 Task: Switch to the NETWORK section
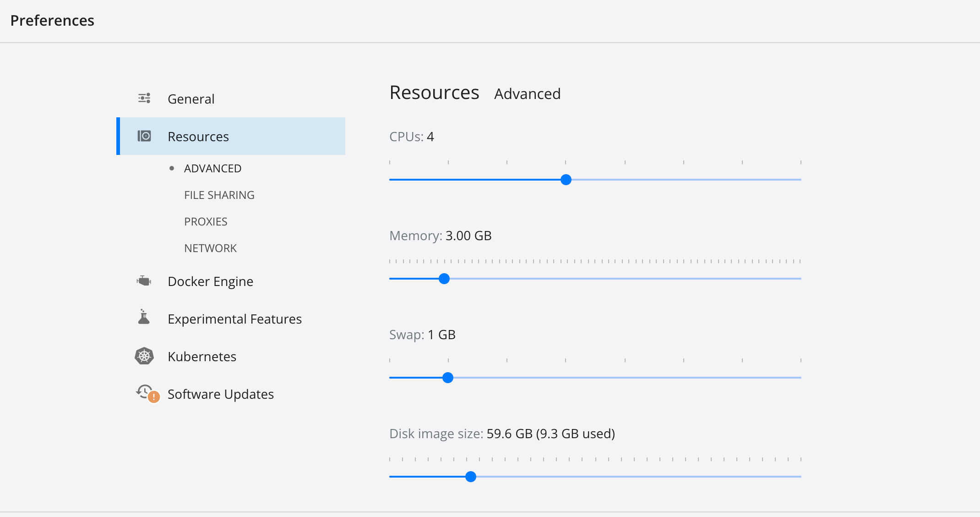[210, 247]
